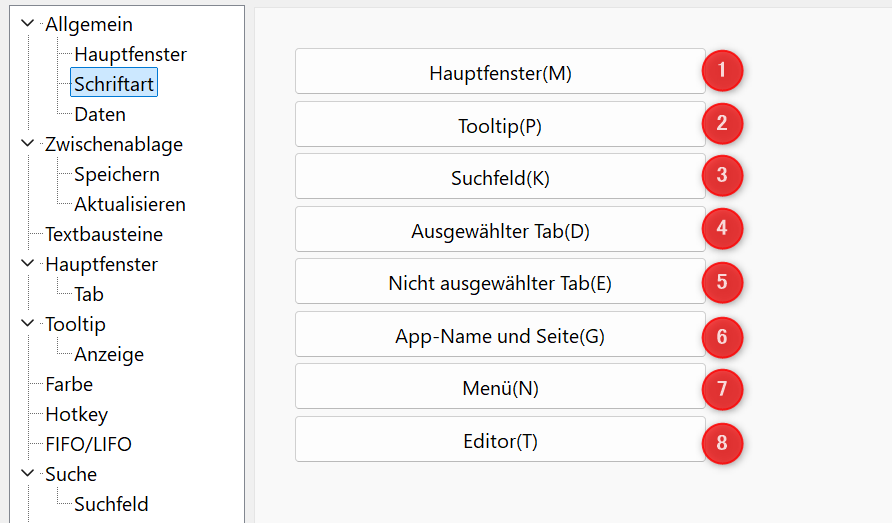Screen dimensions: 892x523
Task: Open the Editor(T) font settings
Action: click(x=500, y=440)
